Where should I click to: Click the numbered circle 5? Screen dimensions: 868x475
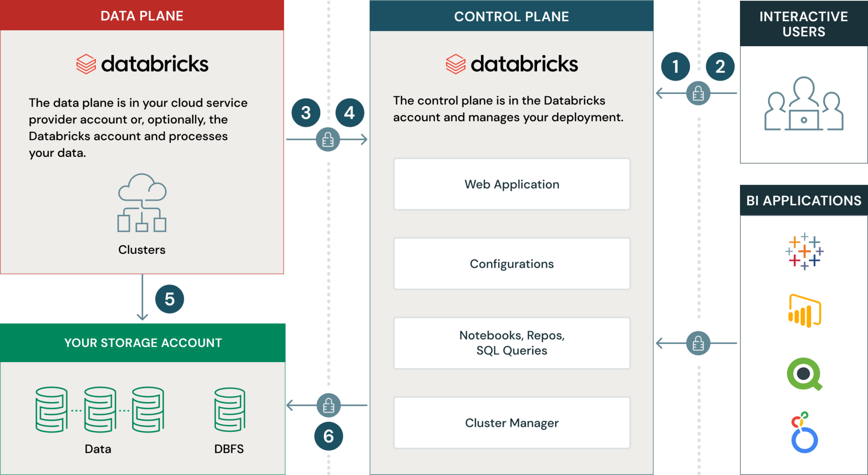click(170, 299)
